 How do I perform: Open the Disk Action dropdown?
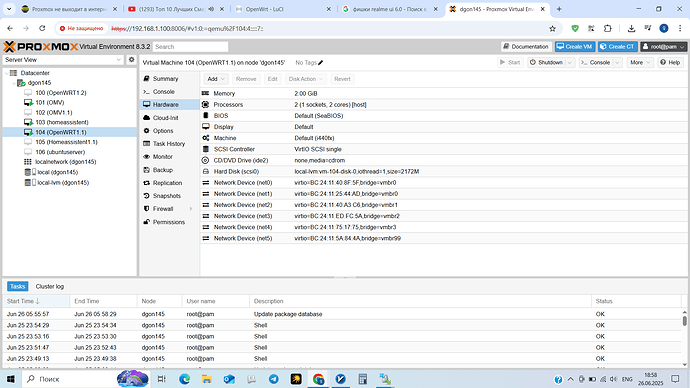click(305, 79)
